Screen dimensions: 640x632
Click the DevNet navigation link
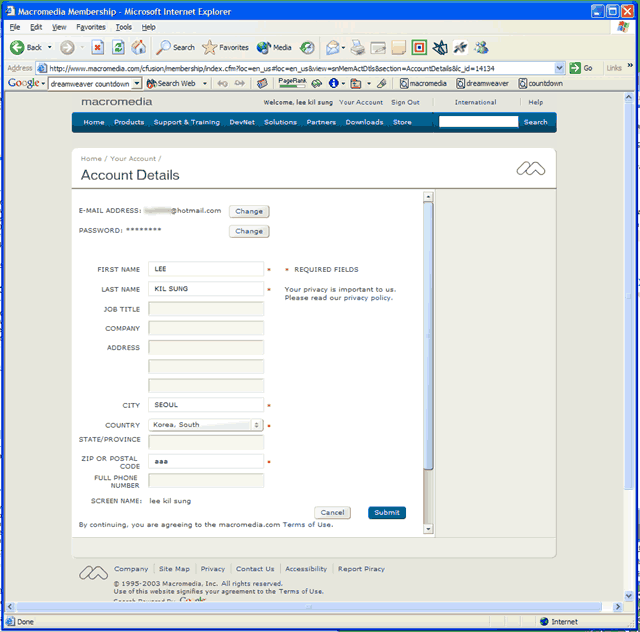coord(242,122)
